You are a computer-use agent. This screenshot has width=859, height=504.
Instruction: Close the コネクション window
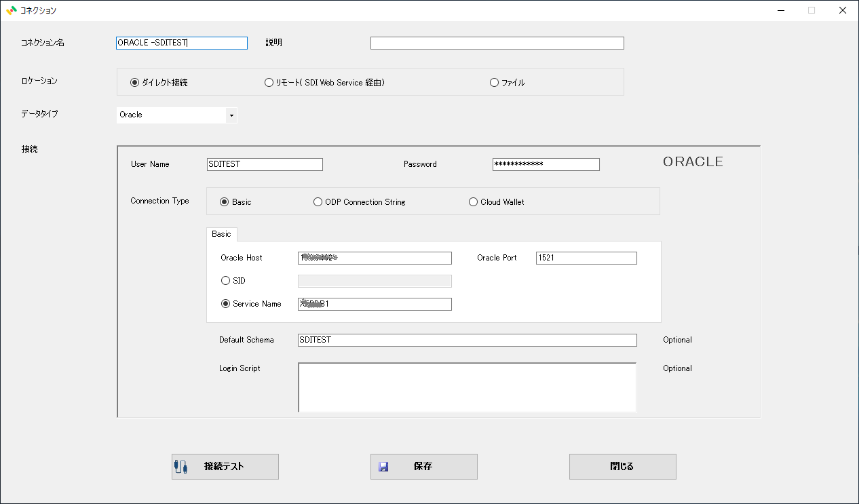(x=842, y=10)
